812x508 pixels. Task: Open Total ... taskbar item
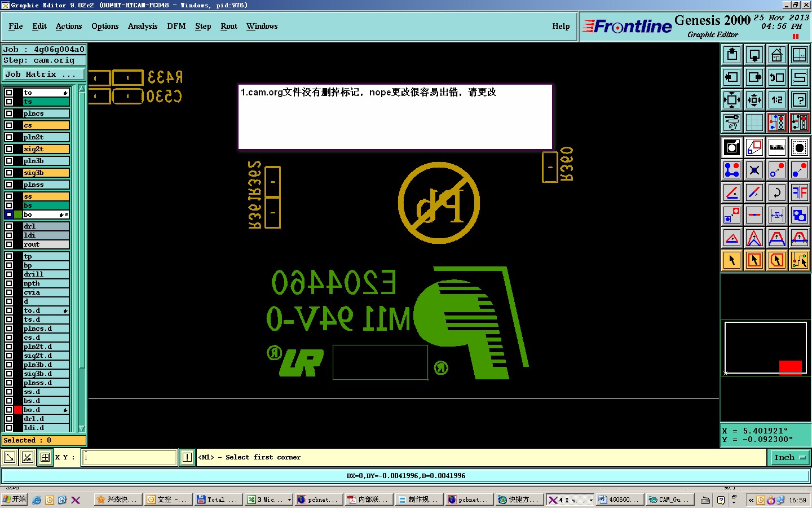[217, 500]
